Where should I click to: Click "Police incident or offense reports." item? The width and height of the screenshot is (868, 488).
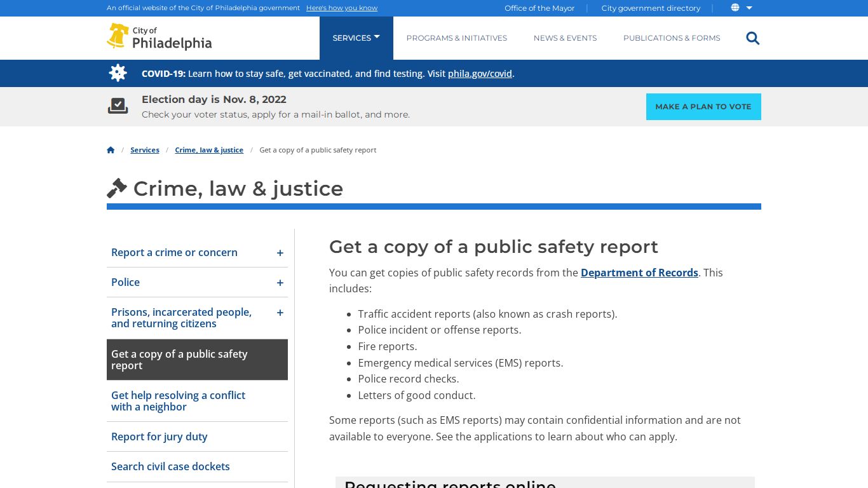(x=440, y=330)
